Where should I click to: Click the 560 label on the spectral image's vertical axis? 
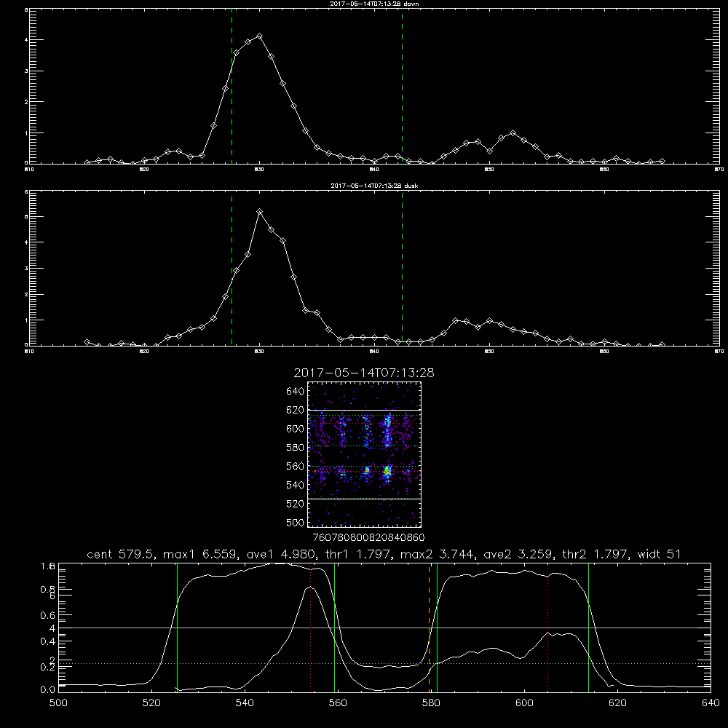(x=296, y=466)
